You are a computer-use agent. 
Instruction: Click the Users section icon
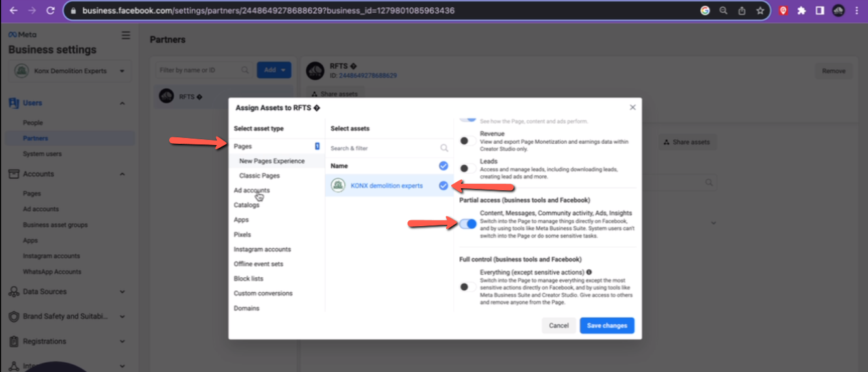pyautogui.click(x=13, y=103)
